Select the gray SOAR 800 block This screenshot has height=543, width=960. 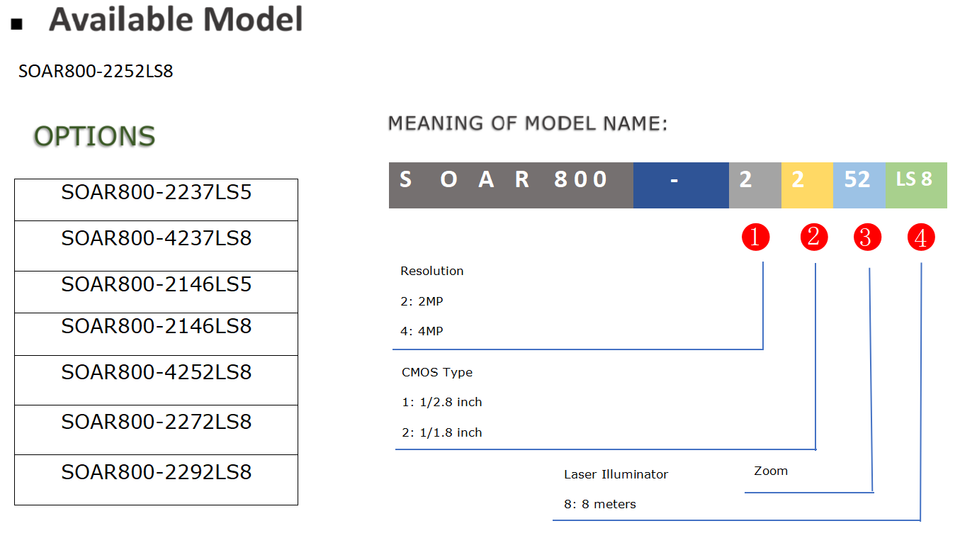tap(510, 185)
